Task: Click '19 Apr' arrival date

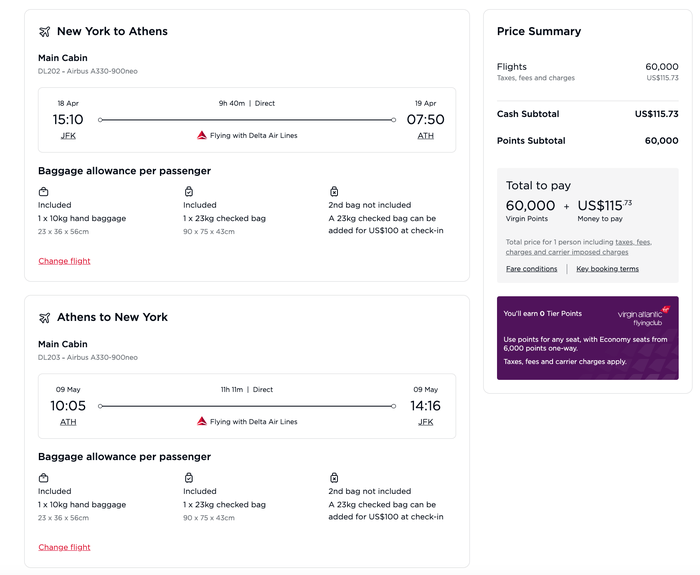Action: [x=425, y=104]
